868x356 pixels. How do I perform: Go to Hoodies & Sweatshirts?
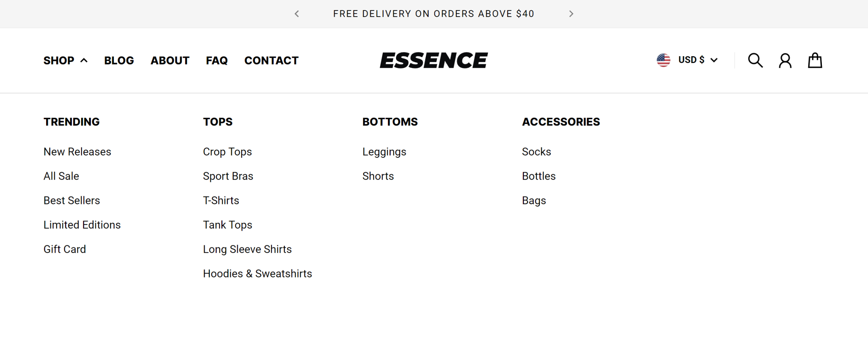coord(257,274)
